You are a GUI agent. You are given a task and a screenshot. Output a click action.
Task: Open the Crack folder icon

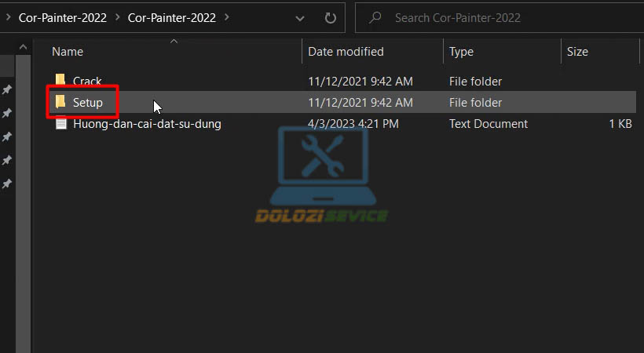click(x=60, y=81)
